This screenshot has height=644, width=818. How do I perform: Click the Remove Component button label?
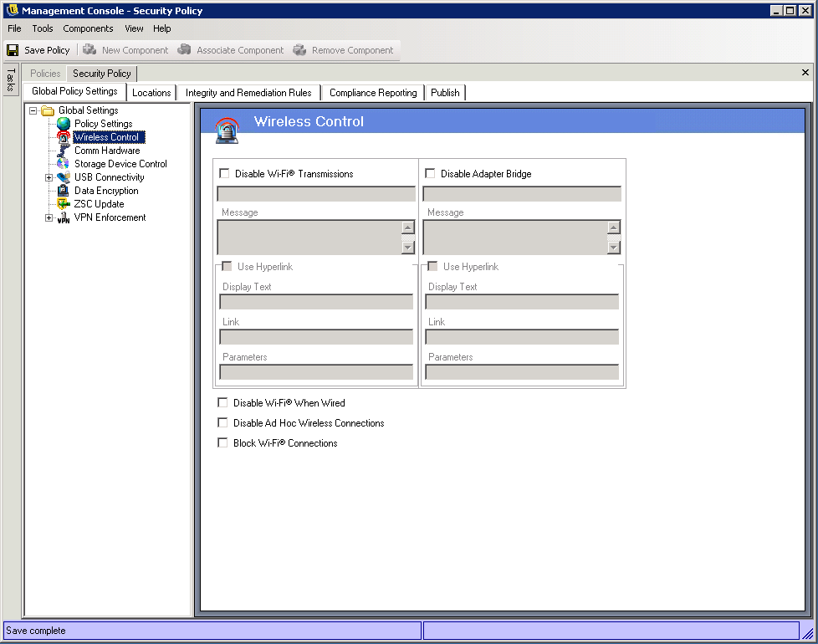click(x=353, y=50)
